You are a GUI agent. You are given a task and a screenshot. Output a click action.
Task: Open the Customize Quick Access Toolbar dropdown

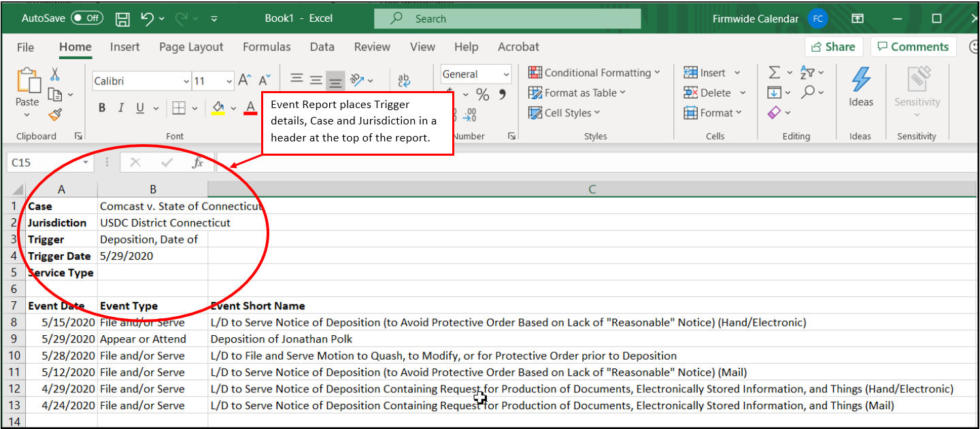[x=214, y=19]
